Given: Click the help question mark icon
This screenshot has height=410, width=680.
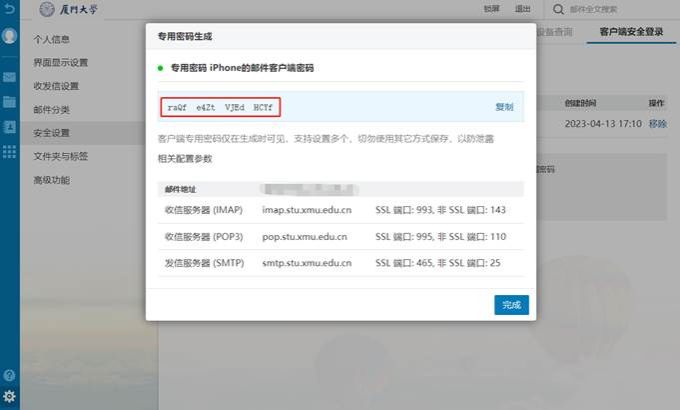Looking at the screenshot, I should click(x=10, y=375).
